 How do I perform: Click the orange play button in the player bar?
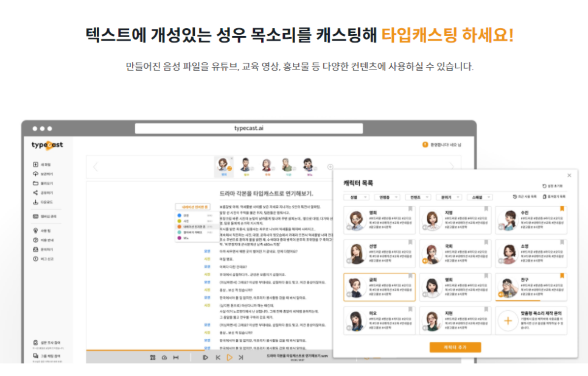(x=229, y=358)
